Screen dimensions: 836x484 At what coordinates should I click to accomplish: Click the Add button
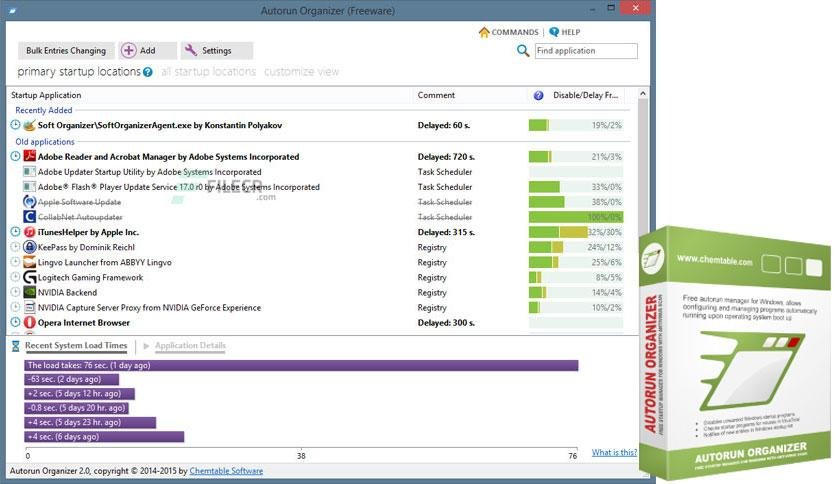point(148,51)
